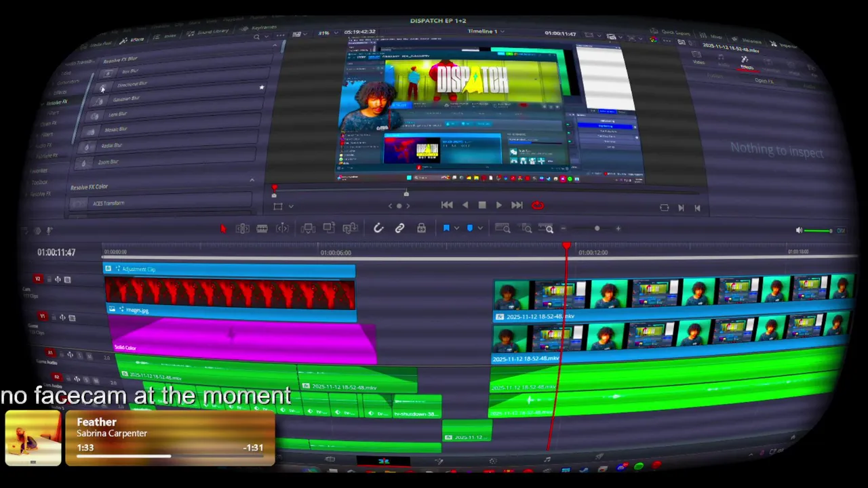Click the timeline zoom minus button

[x=564, y=229]
